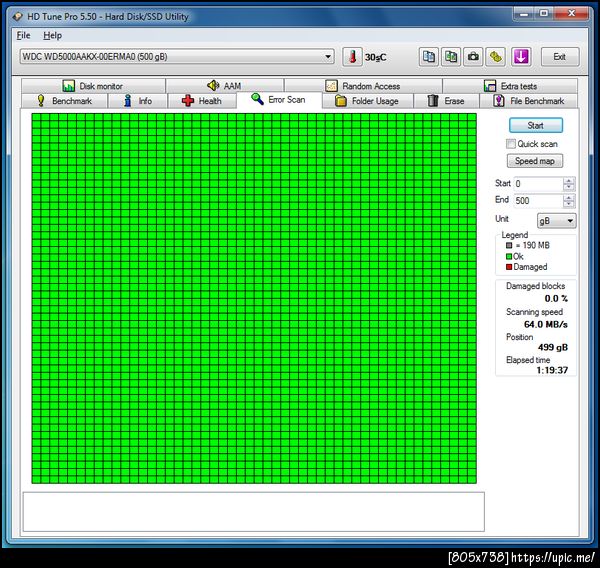
Task: Switch to the Benchmark tab
Action: click(64, 101)
